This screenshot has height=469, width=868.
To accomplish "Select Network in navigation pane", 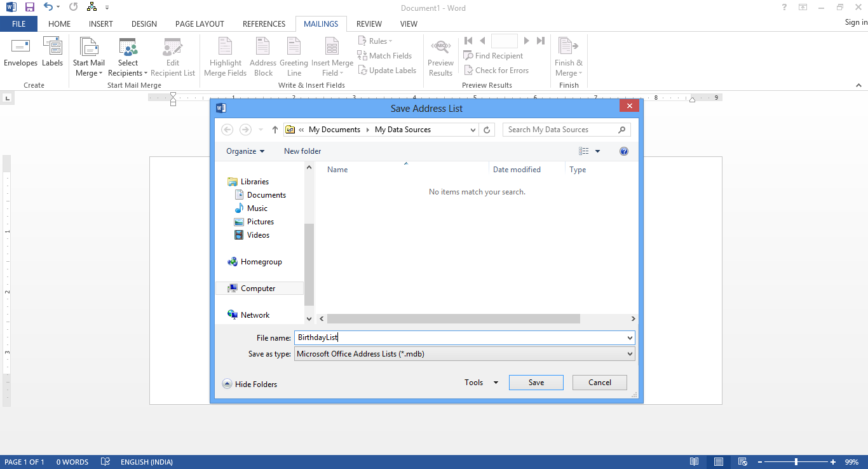I will [x=248, y=315].
